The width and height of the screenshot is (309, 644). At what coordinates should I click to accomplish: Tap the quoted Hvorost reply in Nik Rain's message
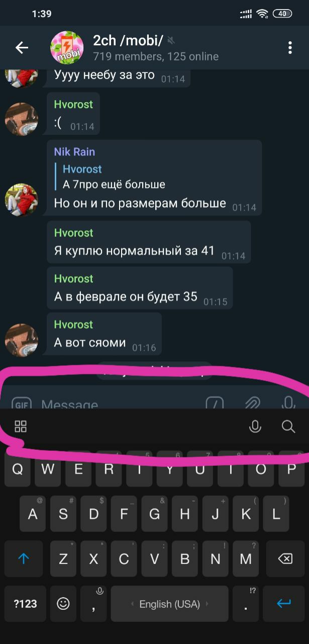click(114, 177)
